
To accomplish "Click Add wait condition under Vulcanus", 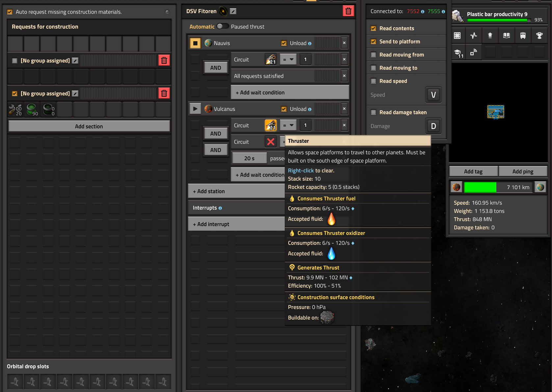I will (x=258, y=175).
